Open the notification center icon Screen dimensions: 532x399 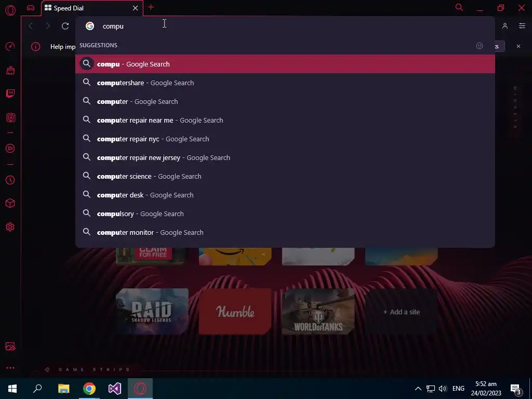(516, 389)
